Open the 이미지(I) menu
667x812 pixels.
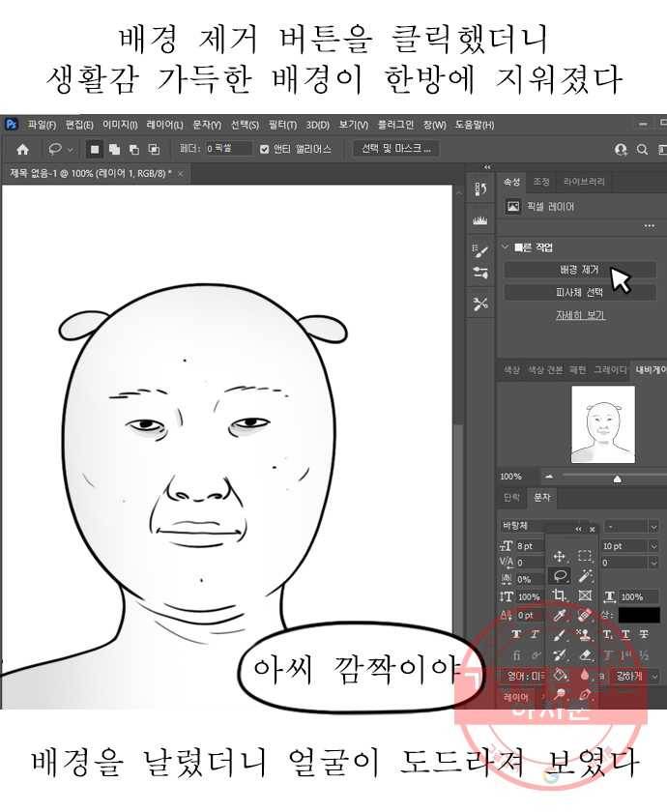(120, 125)
